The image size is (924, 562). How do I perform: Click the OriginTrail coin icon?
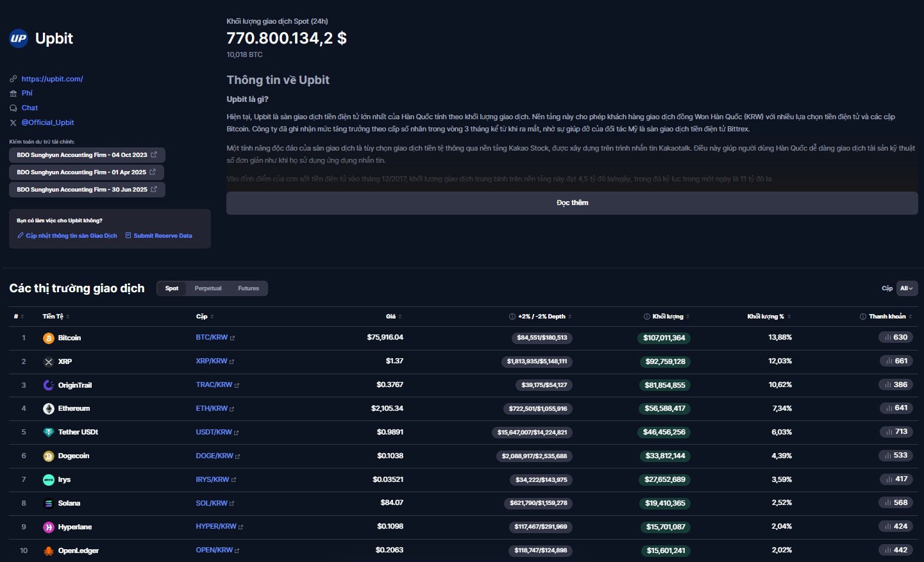(49, 385)
